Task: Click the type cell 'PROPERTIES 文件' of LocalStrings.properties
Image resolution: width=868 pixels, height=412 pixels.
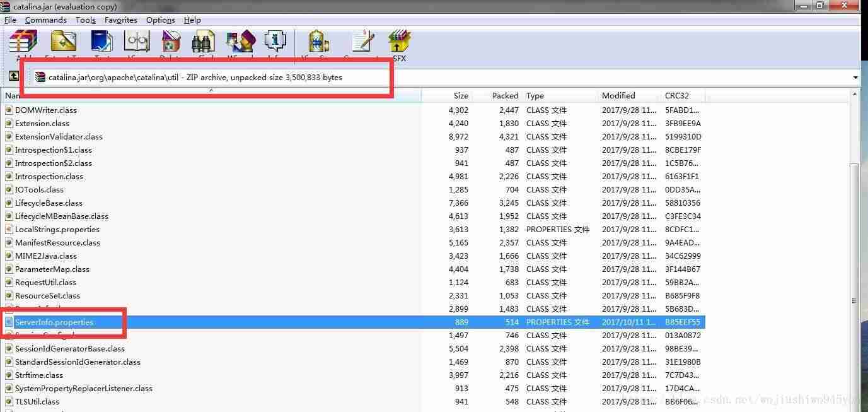Action: click(558, 229)
